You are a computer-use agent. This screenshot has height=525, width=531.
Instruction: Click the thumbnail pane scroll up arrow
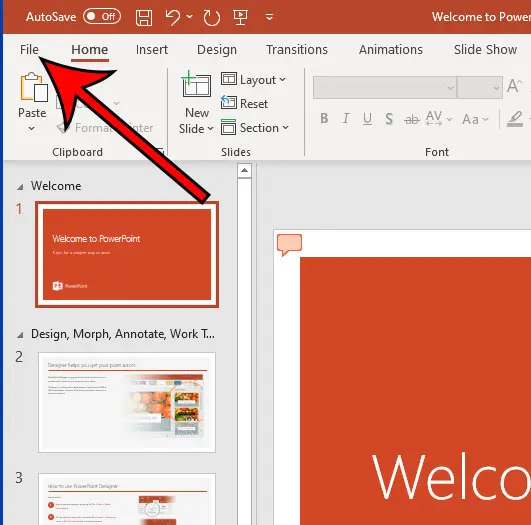click(244, 170)
